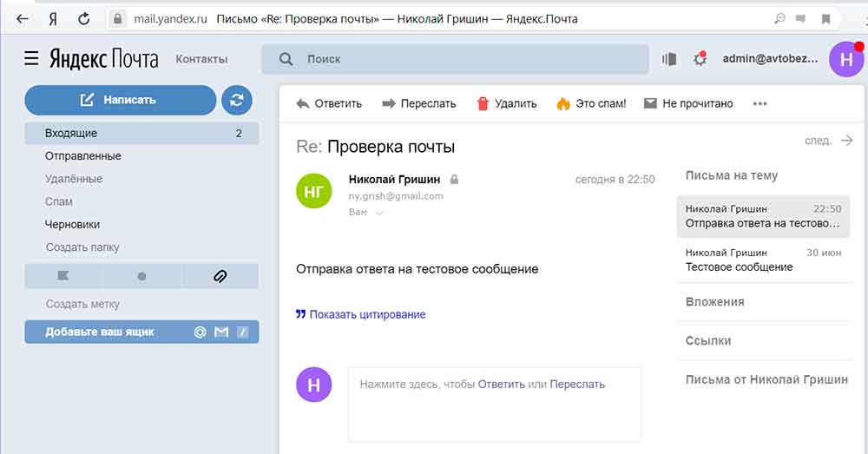Click Создать метку link
868x454 pixels.
tap(82, 304)
